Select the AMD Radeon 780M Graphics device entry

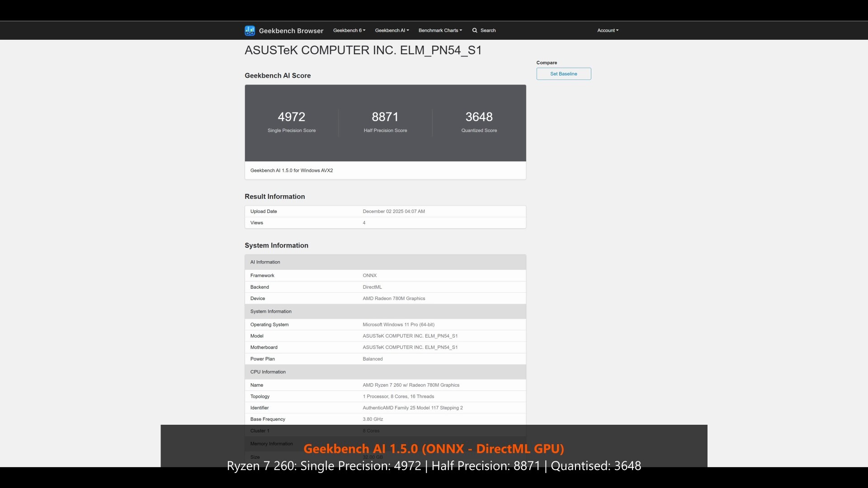coord(394,298)
